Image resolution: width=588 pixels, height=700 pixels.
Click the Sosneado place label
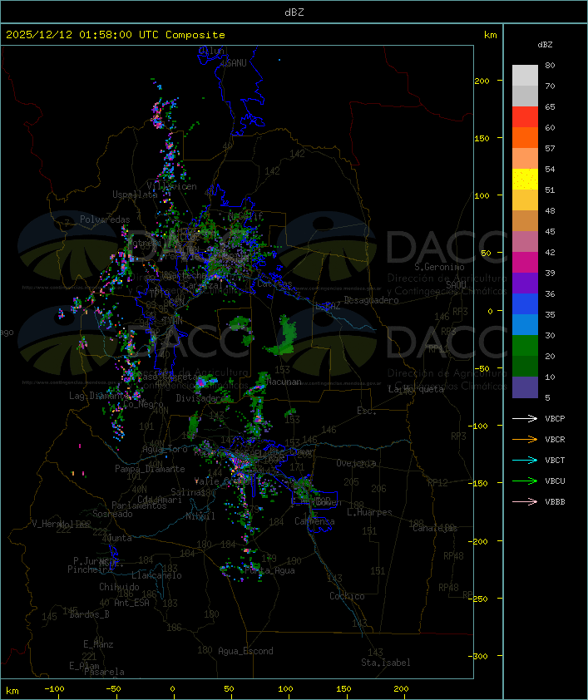[112, 514]
